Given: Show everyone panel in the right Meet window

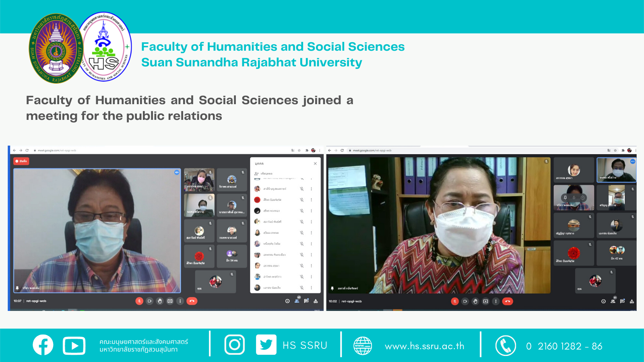Looking at the screenshot, I should pos(613,301).
